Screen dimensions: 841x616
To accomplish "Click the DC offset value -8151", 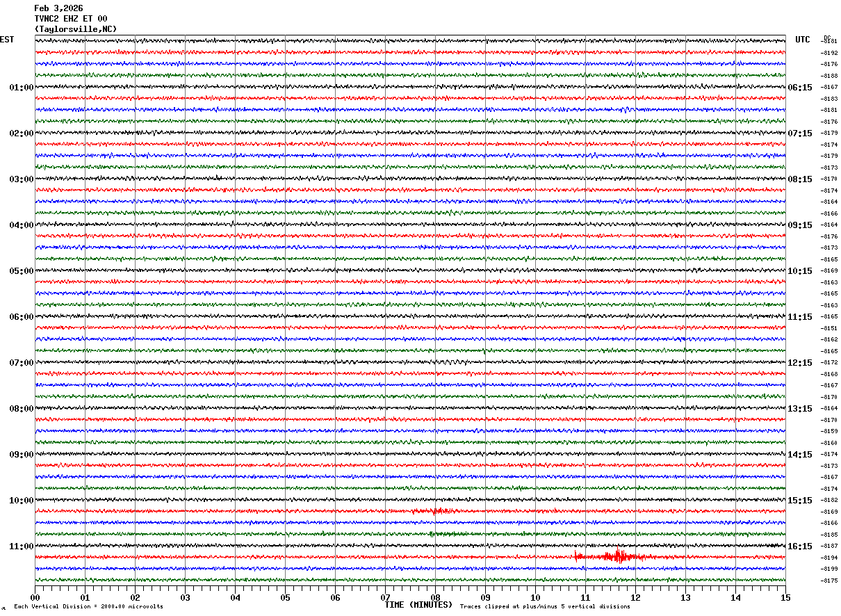I will [x=830, y=328].
